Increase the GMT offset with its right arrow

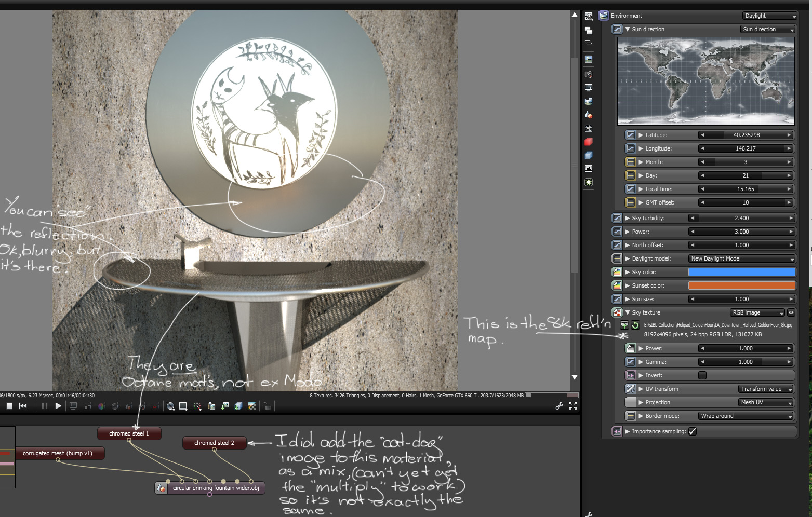click(789, 202)
